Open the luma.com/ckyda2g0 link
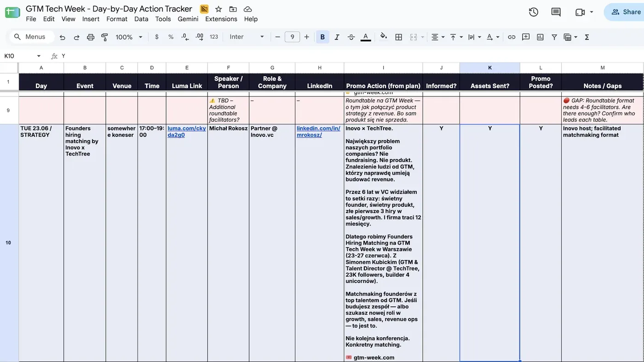Screen dimensions: 644x362 pyautogui.click(x=186, y=132)
